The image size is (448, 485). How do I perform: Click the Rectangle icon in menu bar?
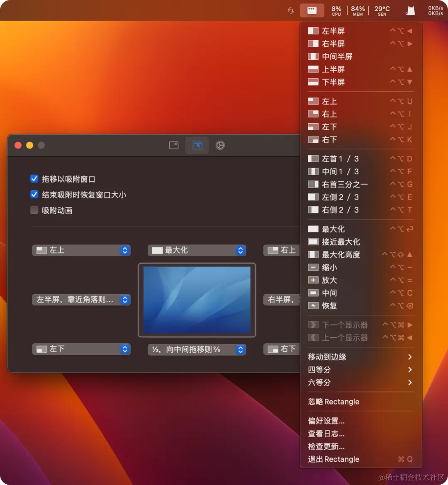pos(312,10)
